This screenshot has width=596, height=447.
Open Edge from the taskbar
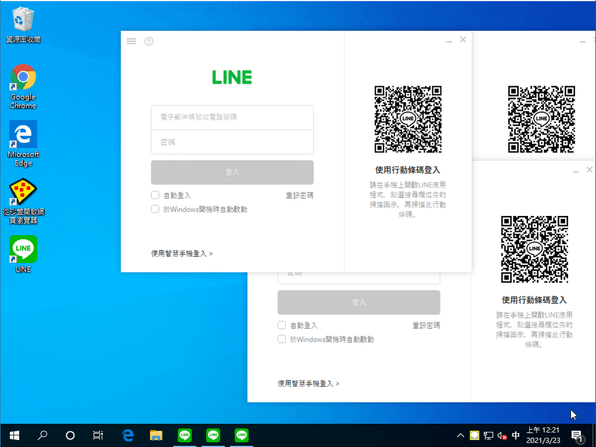[128, 435]
